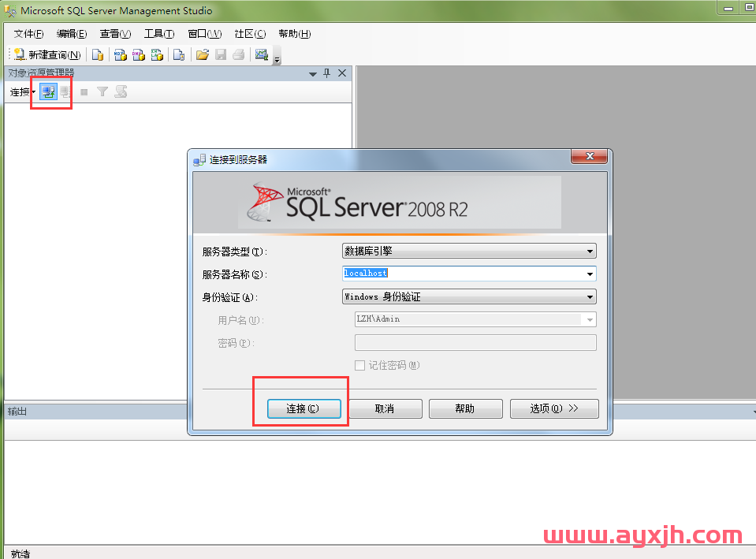Close the 连接到服务器 dialog
This screenshot has height=559, width=756.
pyautogui.click(x=589, y=156)
